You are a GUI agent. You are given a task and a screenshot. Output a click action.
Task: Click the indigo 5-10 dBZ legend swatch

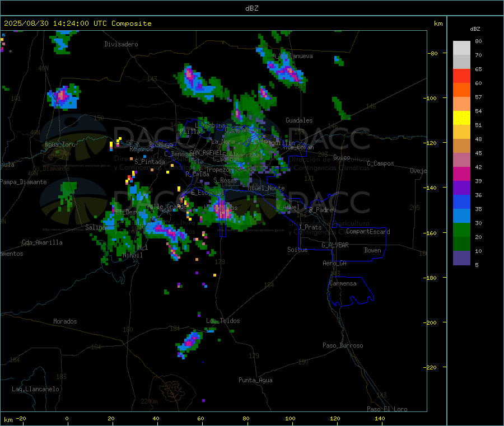coord(461,258)
